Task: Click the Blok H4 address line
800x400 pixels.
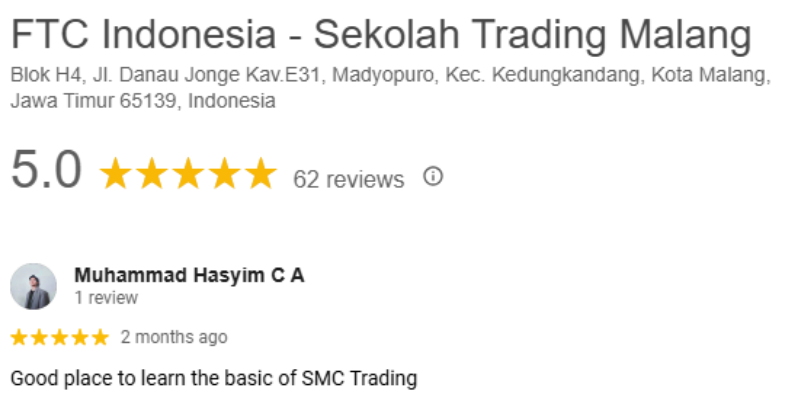Action: [x=390, y=77]
